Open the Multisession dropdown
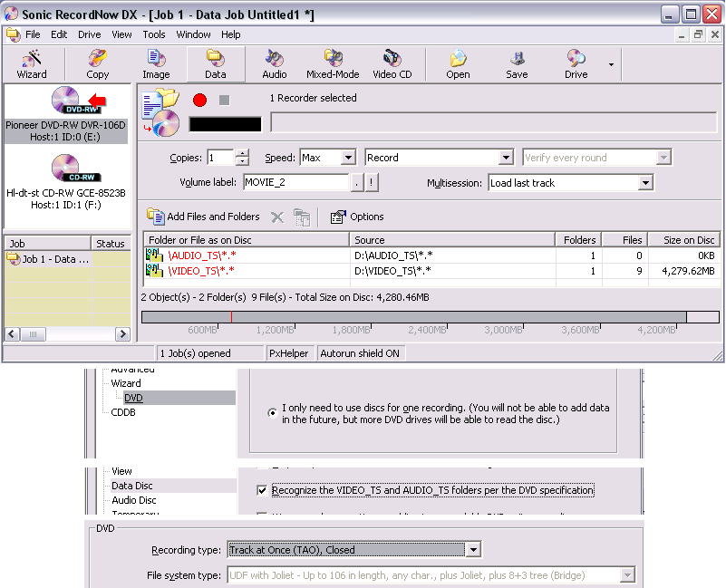The width and height of the screenshot is (726, 588). coord(645,183)
